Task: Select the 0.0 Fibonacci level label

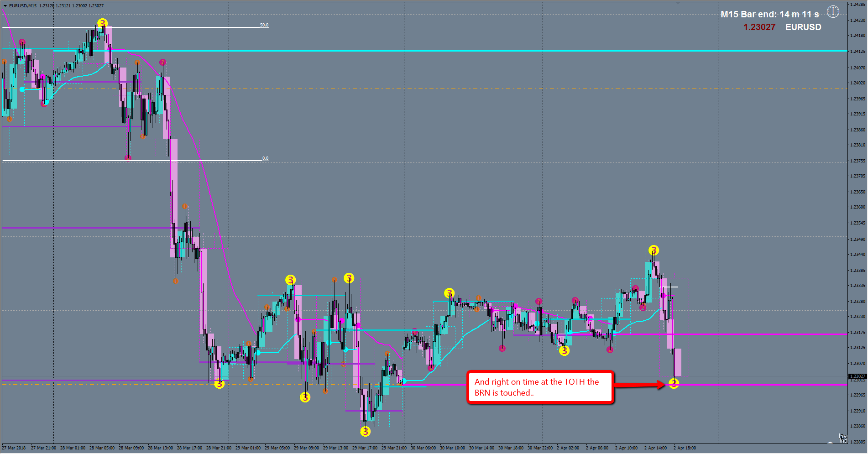Action: 265,158
